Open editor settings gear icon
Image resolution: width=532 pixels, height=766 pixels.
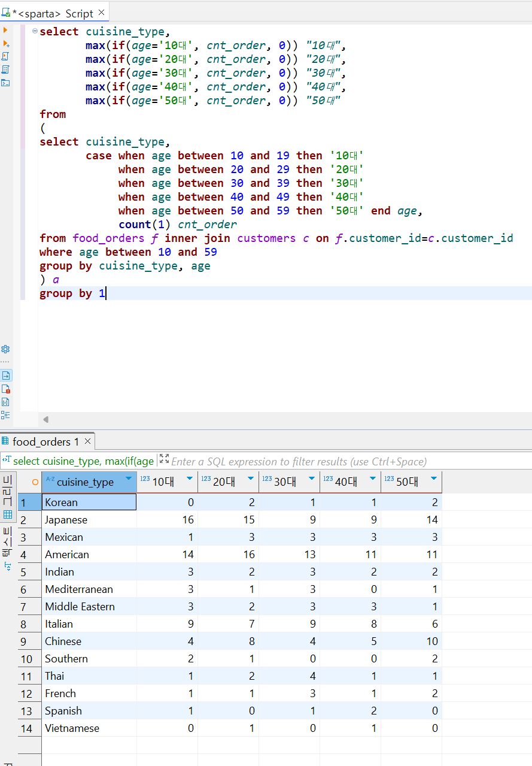pyautogui.click(x=6, y=349)
